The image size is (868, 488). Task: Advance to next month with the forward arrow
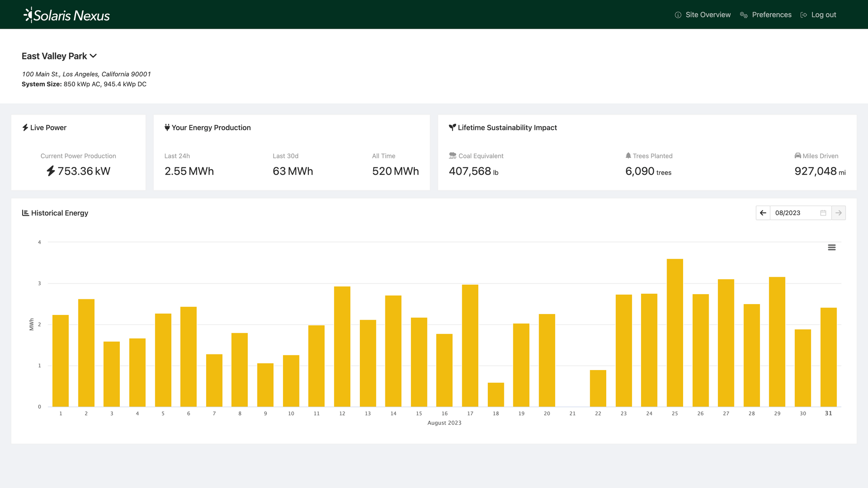(838, 213)
